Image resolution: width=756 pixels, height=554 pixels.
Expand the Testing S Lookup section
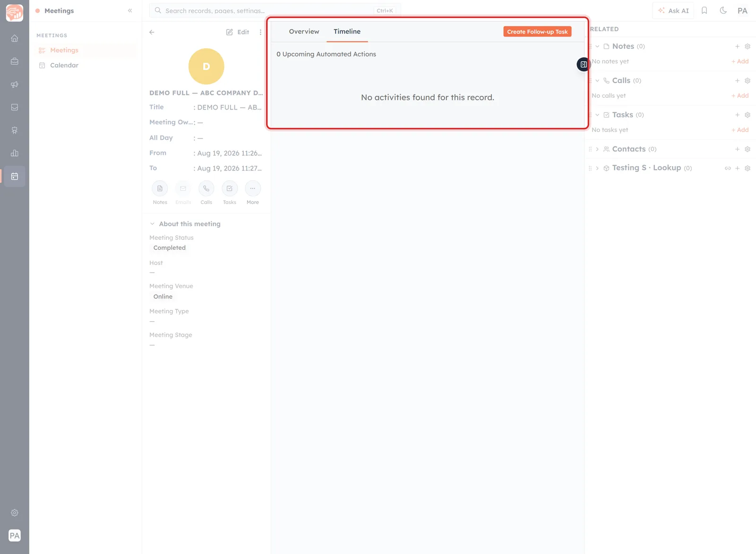(597, 168)
